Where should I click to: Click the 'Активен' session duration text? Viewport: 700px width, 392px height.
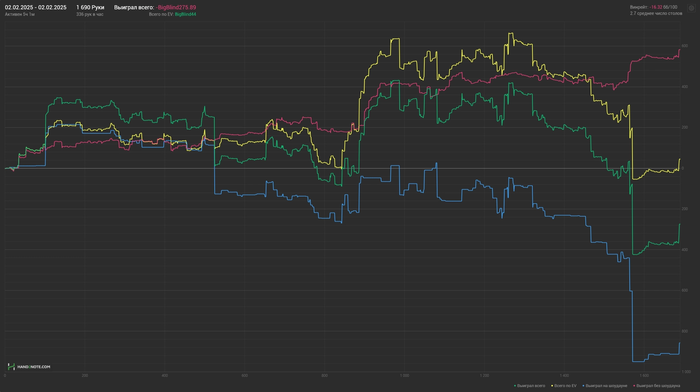[x=20, y=14]
